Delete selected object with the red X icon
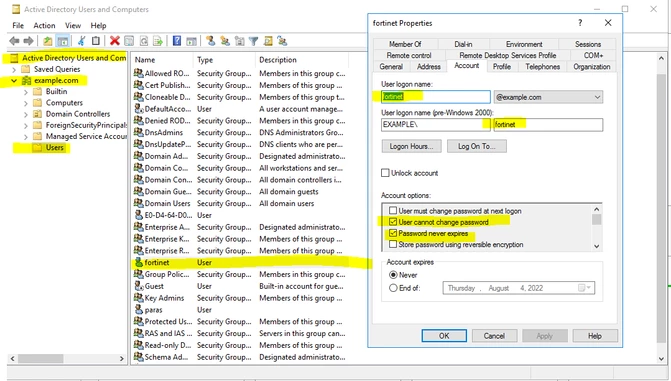 114,41
